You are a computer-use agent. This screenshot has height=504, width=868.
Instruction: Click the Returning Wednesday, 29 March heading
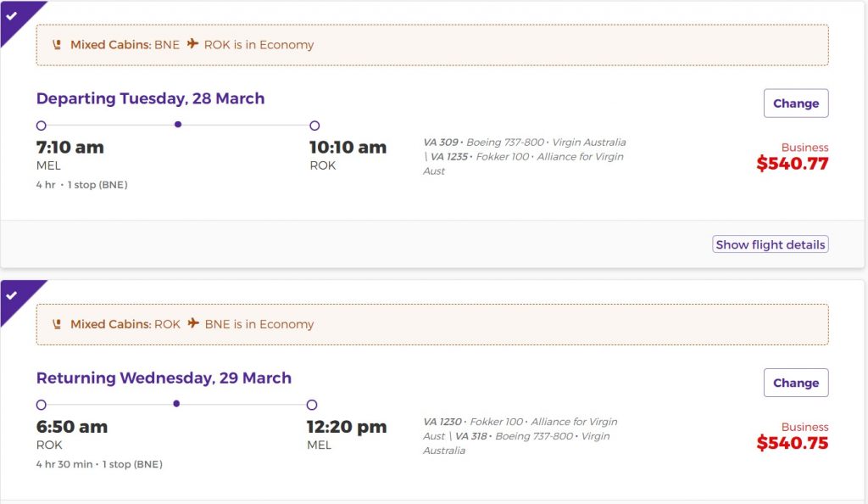click(x=164, y=378)
